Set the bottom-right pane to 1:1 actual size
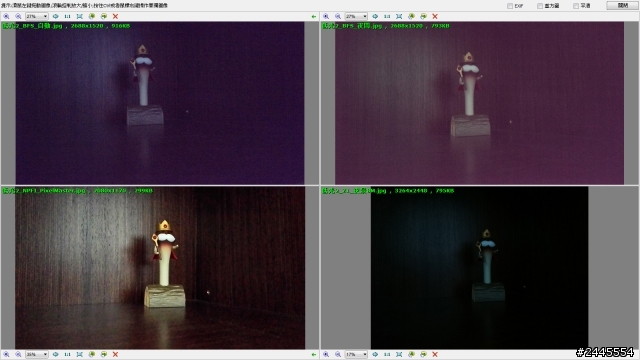 387,354
